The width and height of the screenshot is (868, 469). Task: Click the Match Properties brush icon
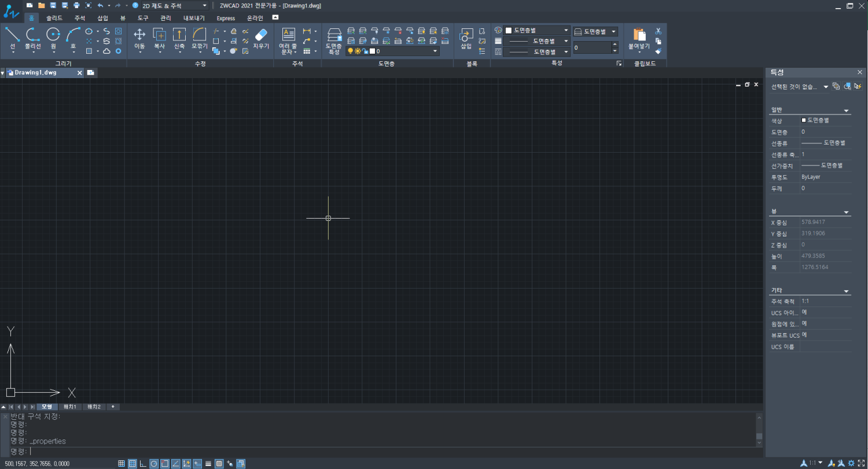point(658,51)
